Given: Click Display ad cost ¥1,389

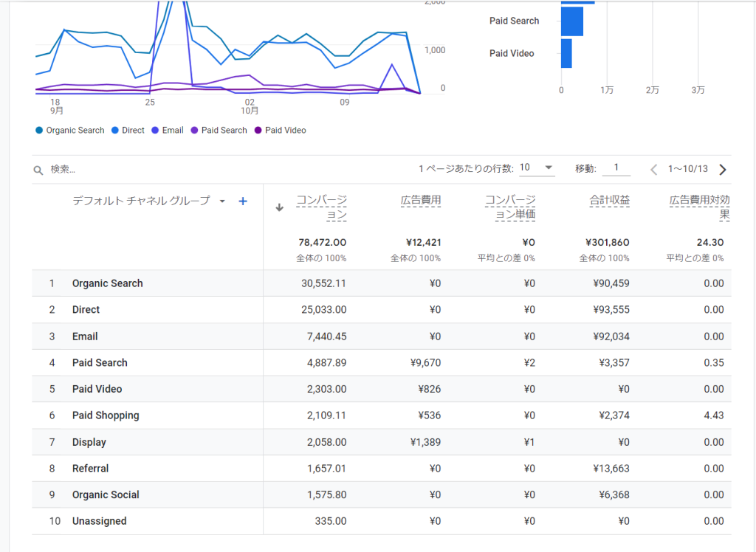Looking at the screenshot, I should pos(425,442).
